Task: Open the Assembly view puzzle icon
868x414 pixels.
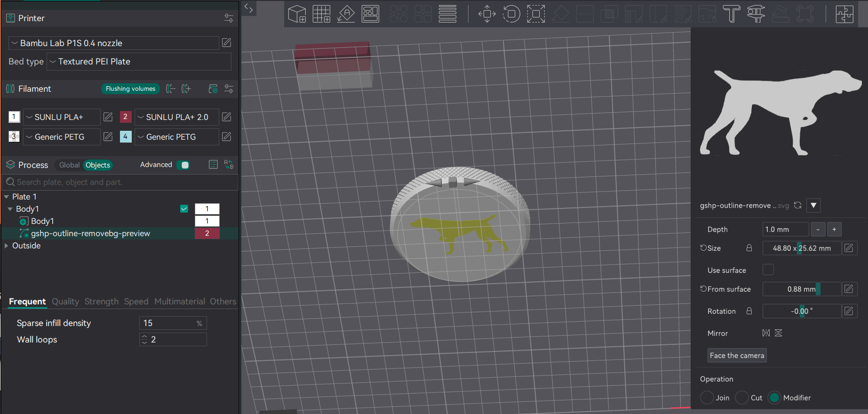Action: 844,14
